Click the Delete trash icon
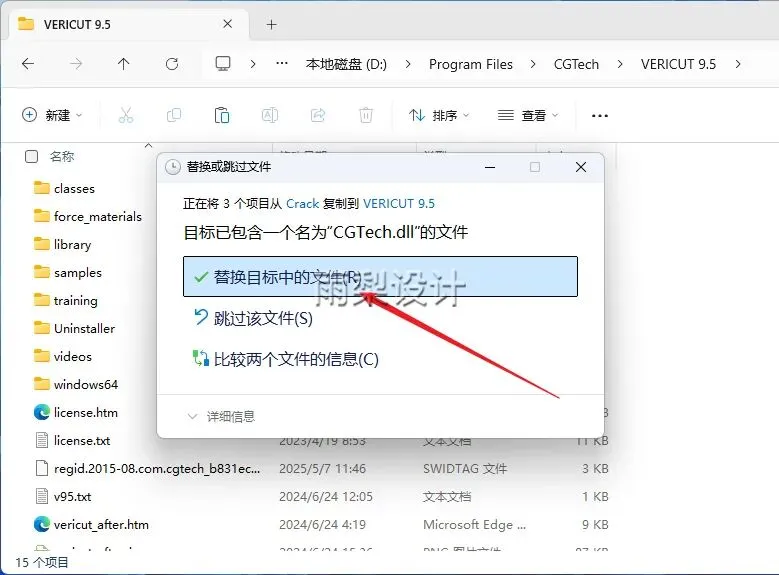Image resolution: width=779 pixels, height=575 pixels. point(366,115)
